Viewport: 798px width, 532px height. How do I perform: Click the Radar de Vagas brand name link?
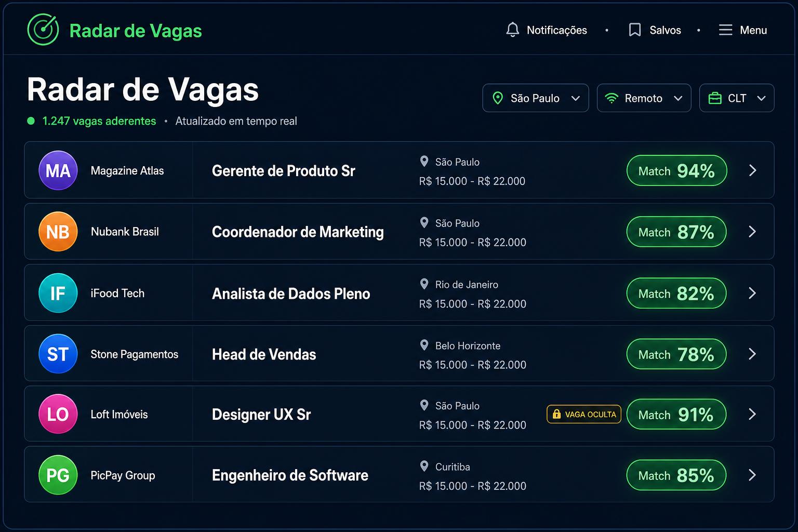136,31
